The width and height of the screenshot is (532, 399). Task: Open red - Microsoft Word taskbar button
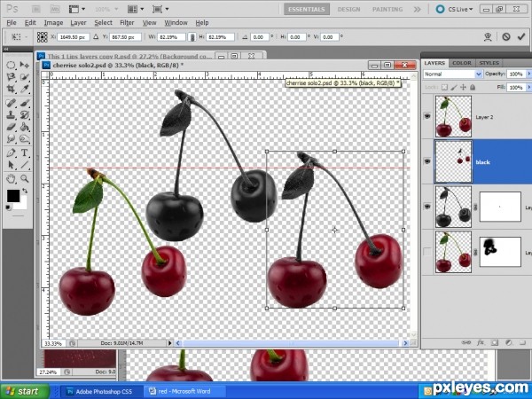point(184,392)
